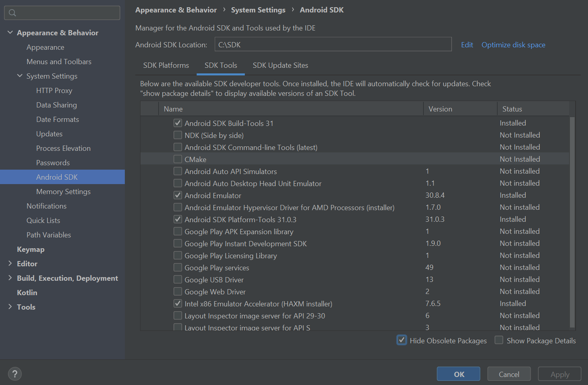Open the SDK Update Sites tab
This screenshot has width=588, height=385.
281,65
